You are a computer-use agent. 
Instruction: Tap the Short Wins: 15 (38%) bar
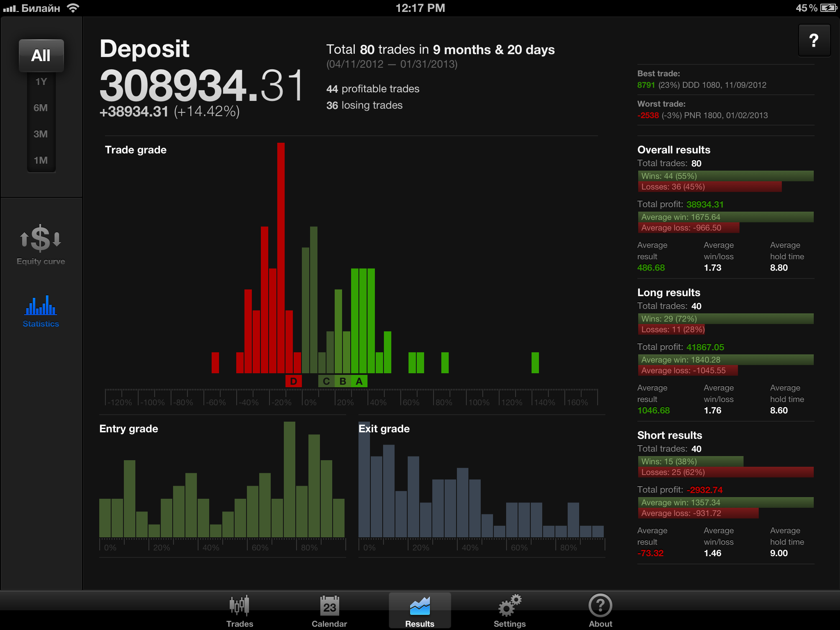[x=691, y=461]
